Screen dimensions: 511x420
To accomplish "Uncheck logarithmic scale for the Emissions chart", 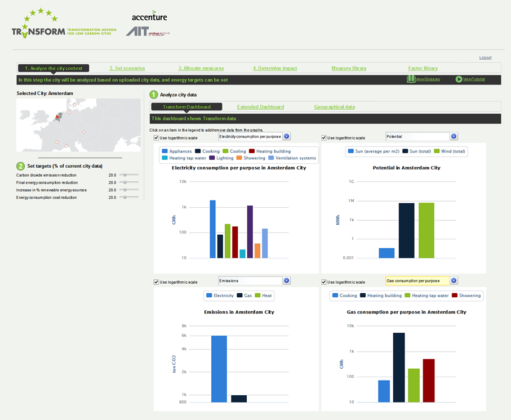I will point(157,282).
